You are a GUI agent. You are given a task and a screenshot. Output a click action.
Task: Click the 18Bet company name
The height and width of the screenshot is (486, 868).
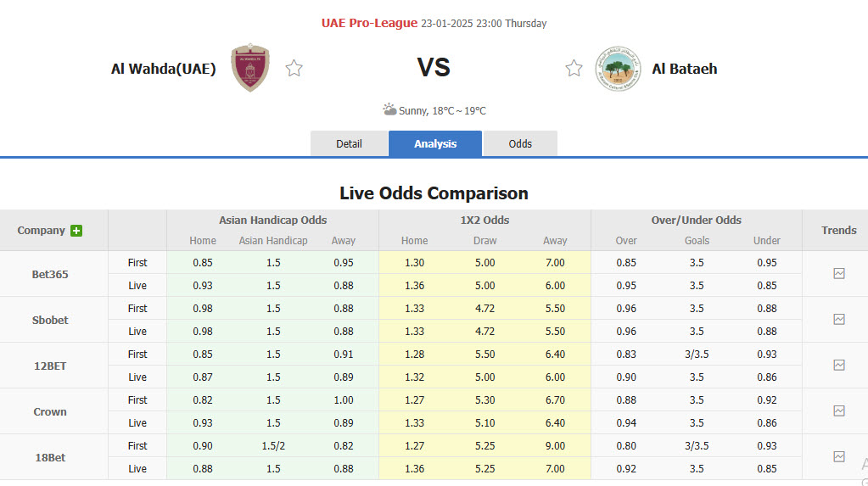pos(50,458)
